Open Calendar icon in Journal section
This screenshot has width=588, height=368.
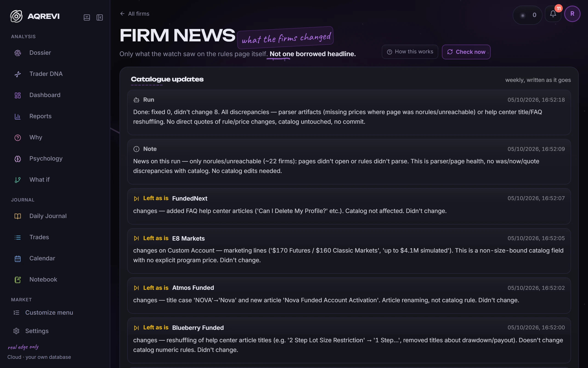17,259
